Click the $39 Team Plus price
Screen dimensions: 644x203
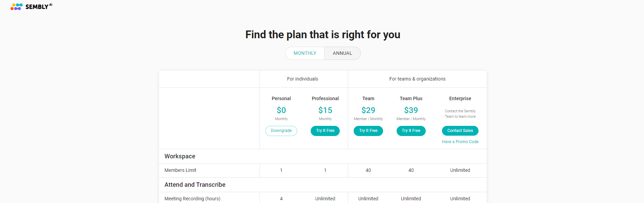pos(411,110)
